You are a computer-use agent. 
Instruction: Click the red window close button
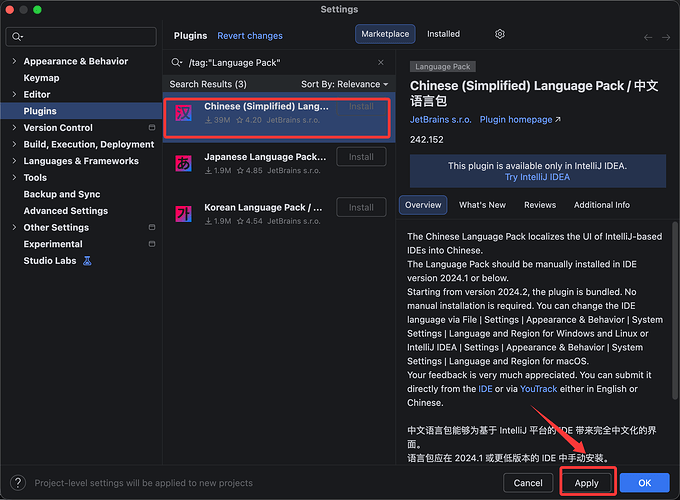[x=10, y=10]
